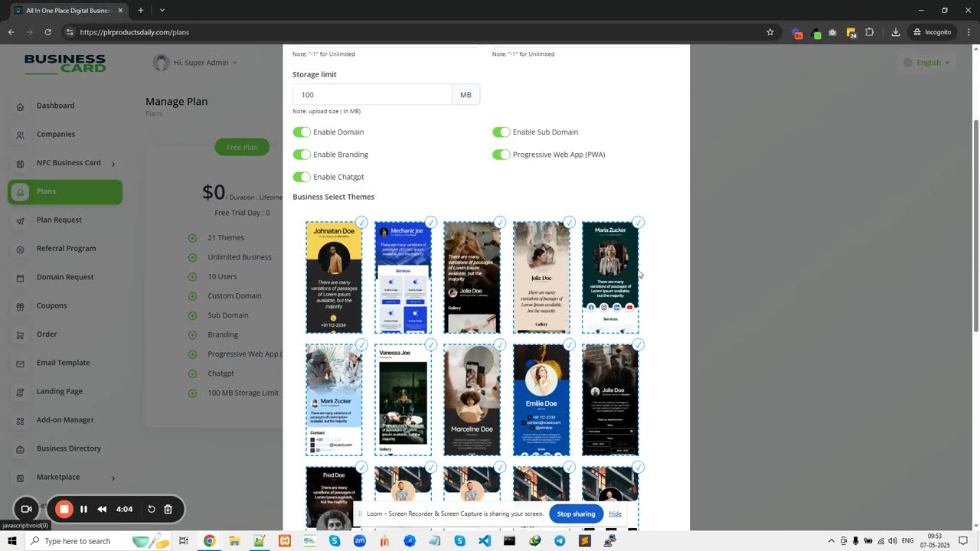This screenshot has width=980, height=551.
Task: Stop the Loom recording with red button
Action: tap(64, 509)
